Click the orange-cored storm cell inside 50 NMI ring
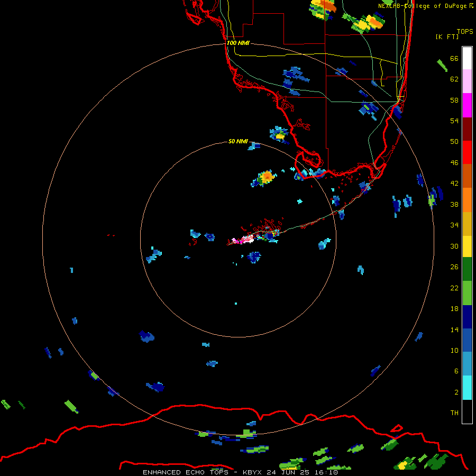This screenshot has width=476, height=476. [264, 178]
